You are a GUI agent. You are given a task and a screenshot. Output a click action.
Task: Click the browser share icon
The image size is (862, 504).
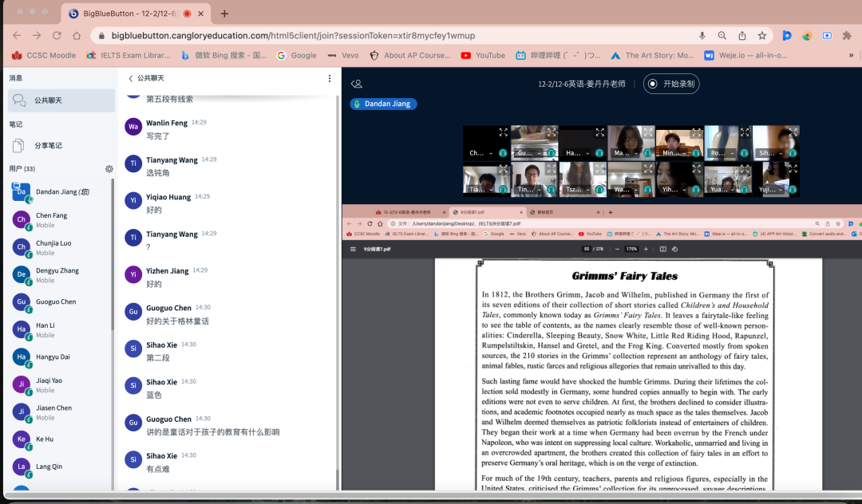click(x=742, y=36)
